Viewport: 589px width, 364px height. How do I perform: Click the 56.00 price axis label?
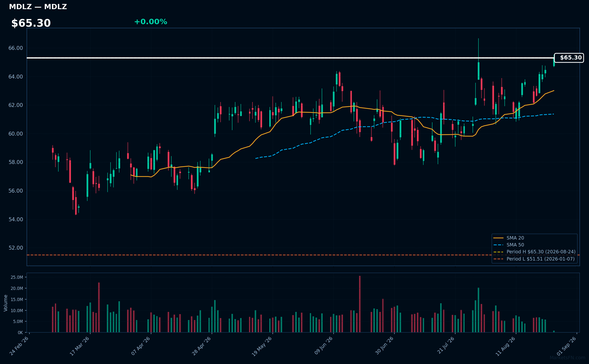16,191
